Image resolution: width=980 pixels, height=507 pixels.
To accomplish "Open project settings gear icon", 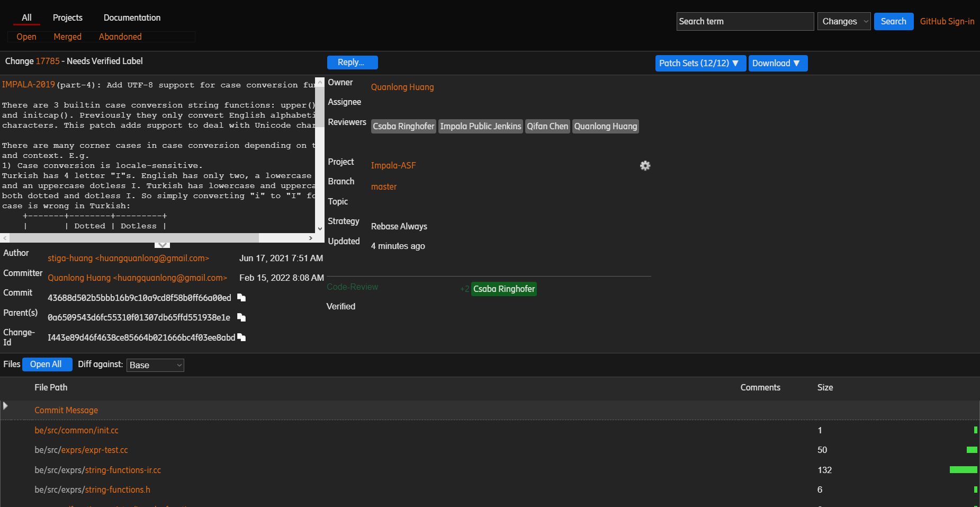I will click(645, 166).
